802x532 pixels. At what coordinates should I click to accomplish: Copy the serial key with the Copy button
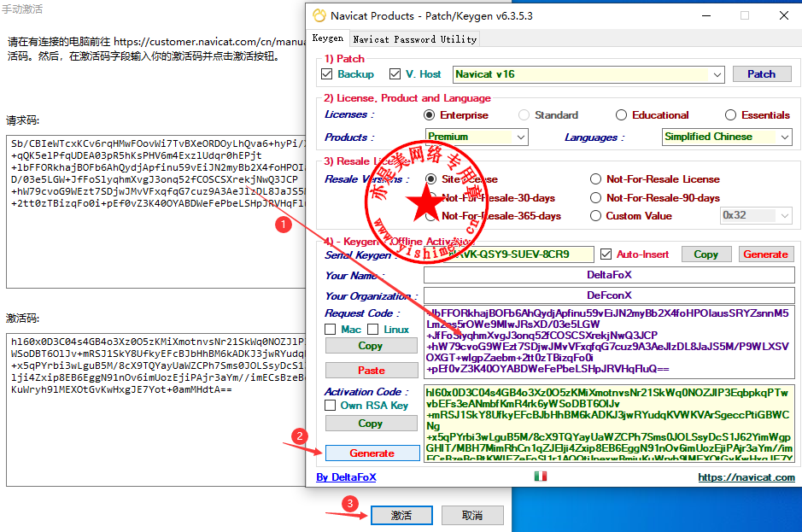pos(705,254)
